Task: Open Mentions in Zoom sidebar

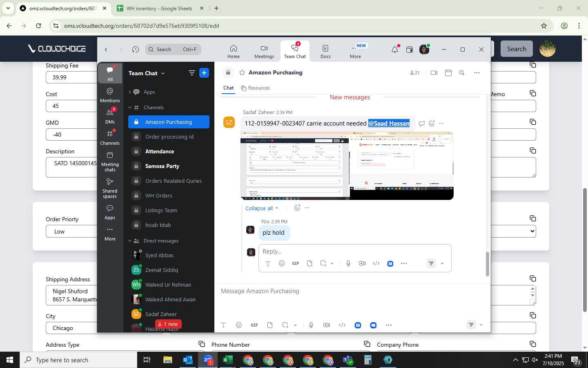Action: coord(110,95)
